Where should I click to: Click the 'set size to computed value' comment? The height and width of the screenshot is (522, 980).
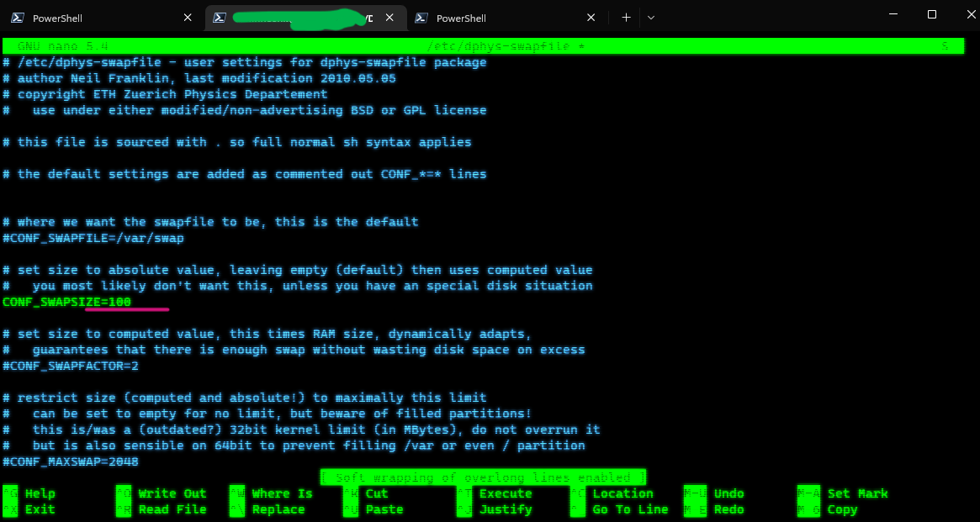pyautogui.click(x=268, y=334)
